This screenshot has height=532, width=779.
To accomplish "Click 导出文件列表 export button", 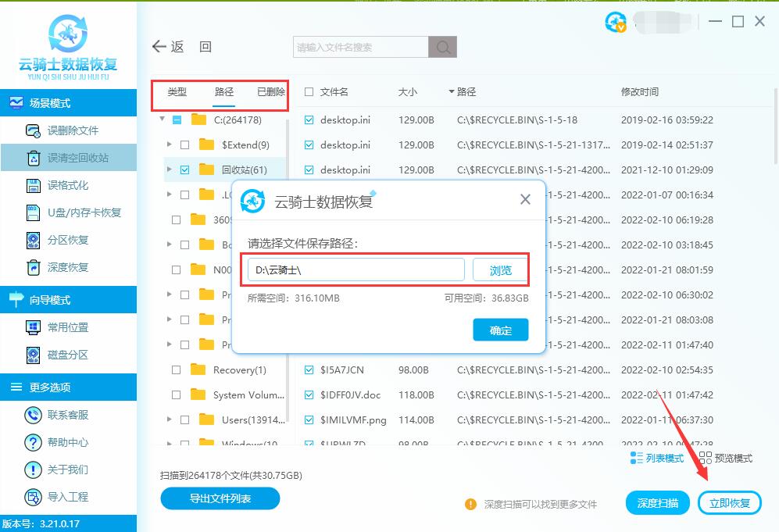I will (220, 498).
